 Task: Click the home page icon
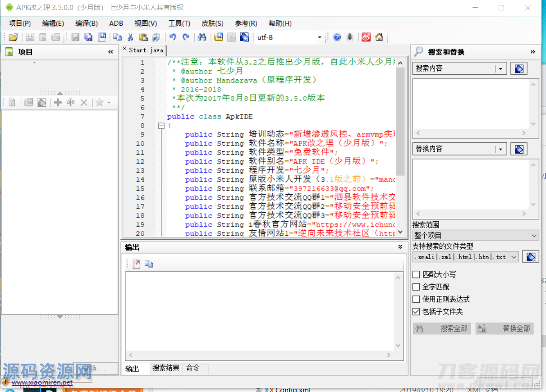pyautogui.click(x=379, y=37)
